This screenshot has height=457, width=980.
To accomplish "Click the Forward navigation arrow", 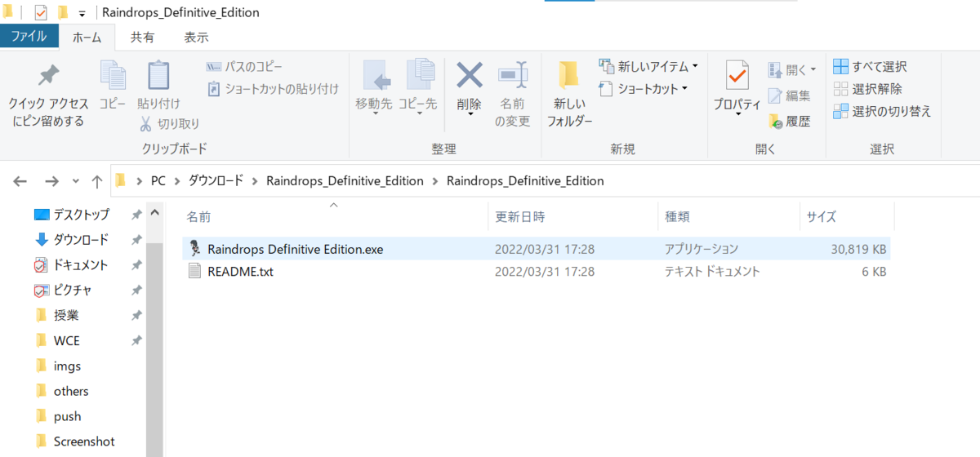I will click(x=51, y=181).
